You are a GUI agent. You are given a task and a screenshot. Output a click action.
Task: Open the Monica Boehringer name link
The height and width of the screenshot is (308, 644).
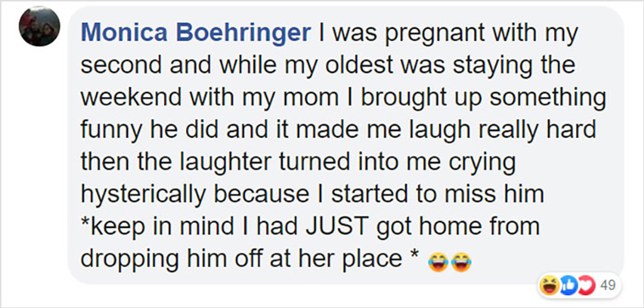coord(195,33)
